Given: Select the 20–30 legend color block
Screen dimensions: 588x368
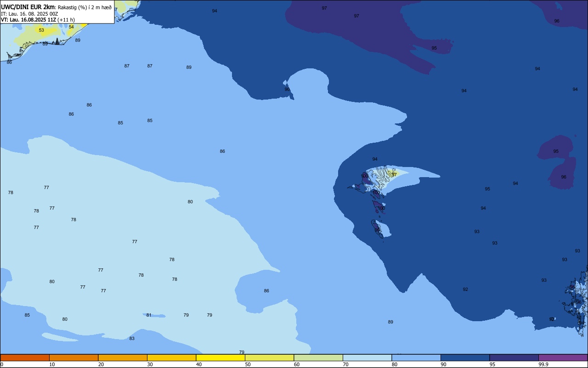Looking at the screenshot, I should pos(123,357).
